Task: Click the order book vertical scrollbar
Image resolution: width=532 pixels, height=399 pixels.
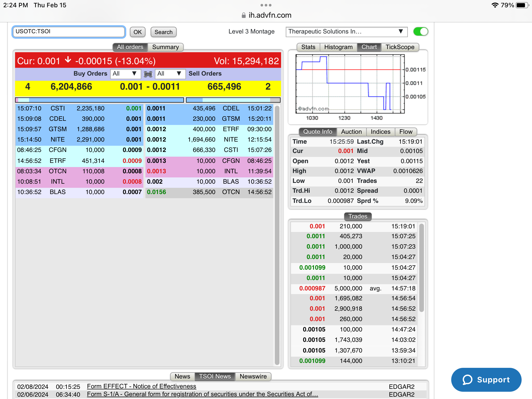Action: coord(277,235)
